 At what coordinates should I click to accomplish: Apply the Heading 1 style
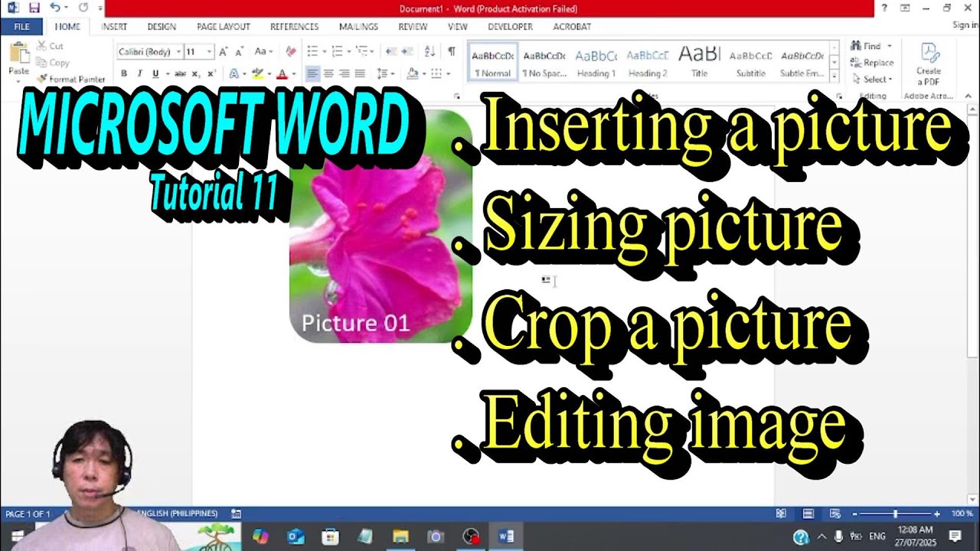[x=596, y=64]
